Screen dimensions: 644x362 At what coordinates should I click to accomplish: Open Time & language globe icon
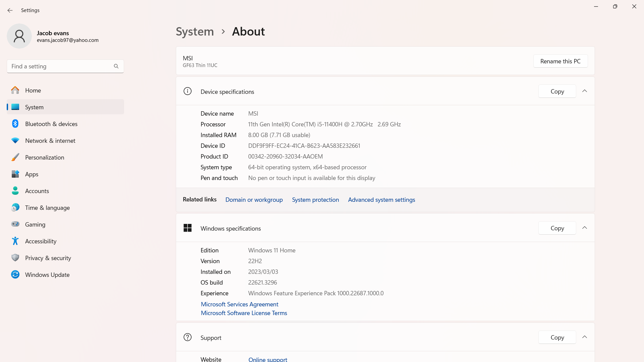15,207
